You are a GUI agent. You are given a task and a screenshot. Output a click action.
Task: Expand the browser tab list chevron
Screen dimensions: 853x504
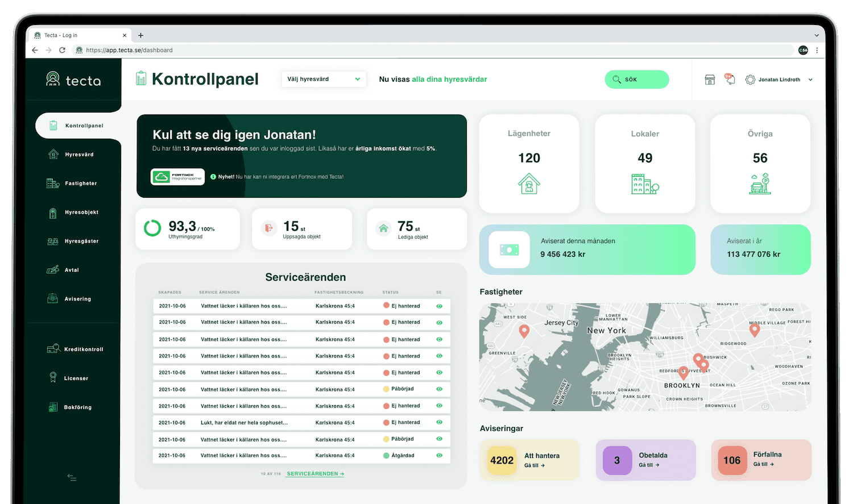pos(817,35)
